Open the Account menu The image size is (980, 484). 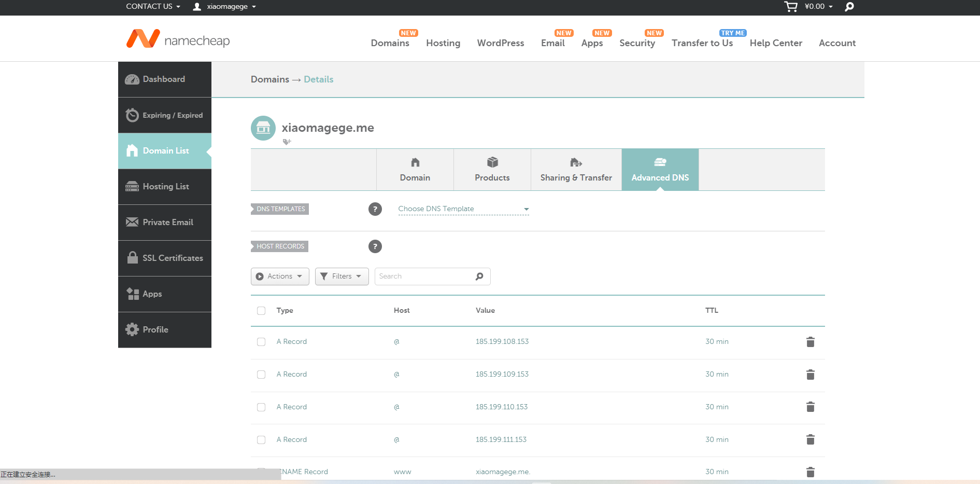(837, 43)
